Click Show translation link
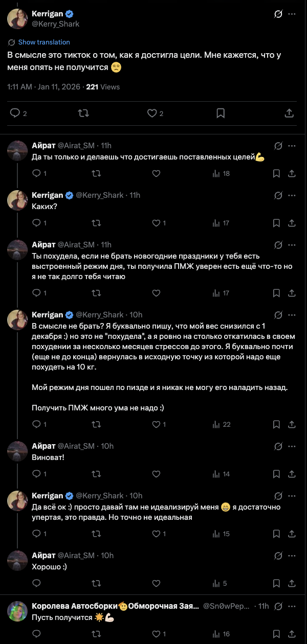 point(43,42)
